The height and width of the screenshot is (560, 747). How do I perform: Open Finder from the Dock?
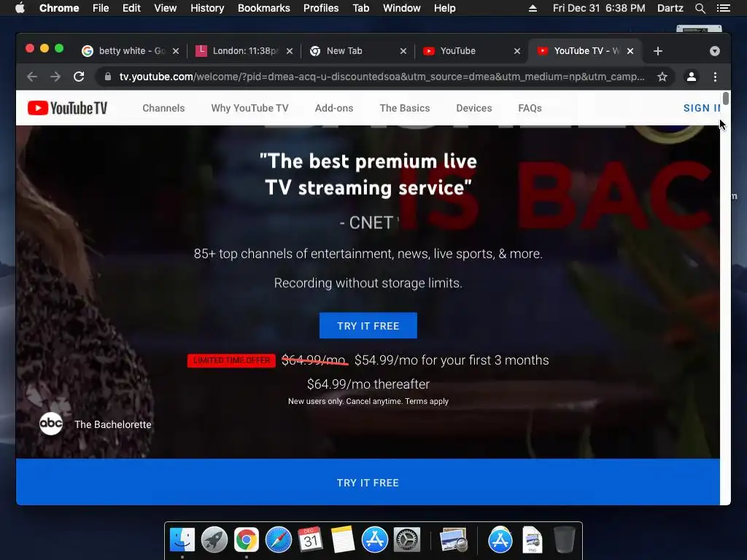coord(182,540)
